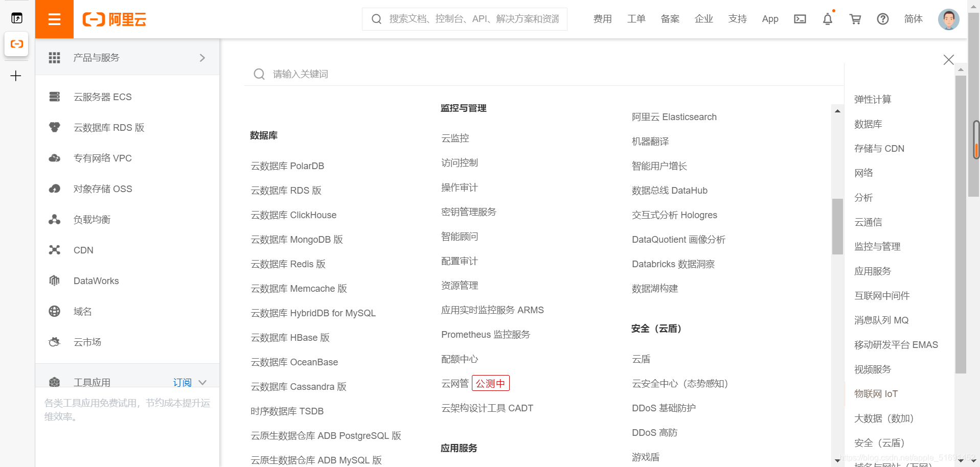Click product list scroll up arrow
The image size is (980, 467).
837,111
